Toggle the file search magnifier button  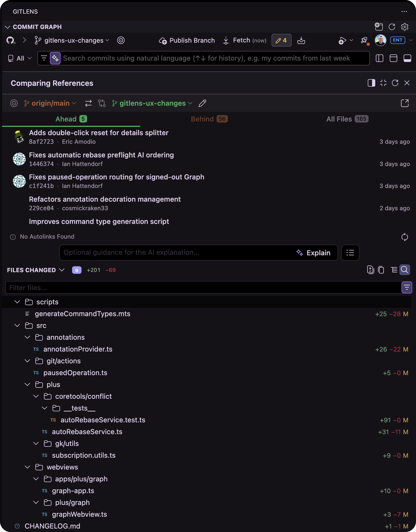tap(405, 270)
